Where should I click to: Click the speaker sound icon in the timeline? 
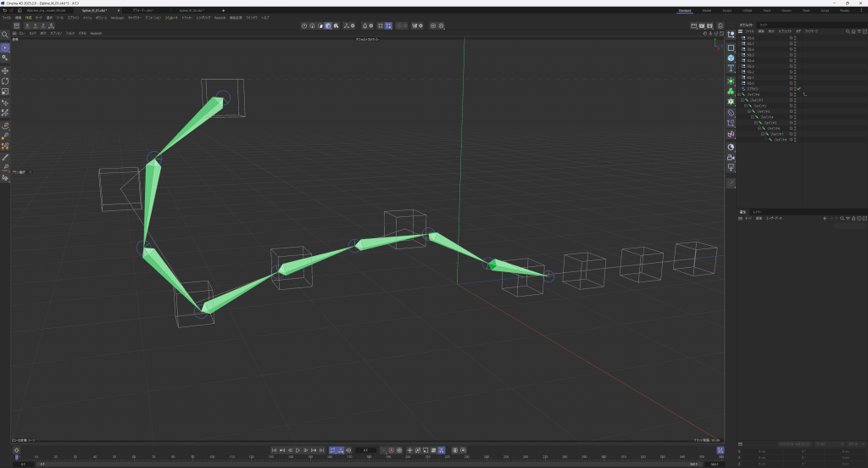[x=348, y=450]
